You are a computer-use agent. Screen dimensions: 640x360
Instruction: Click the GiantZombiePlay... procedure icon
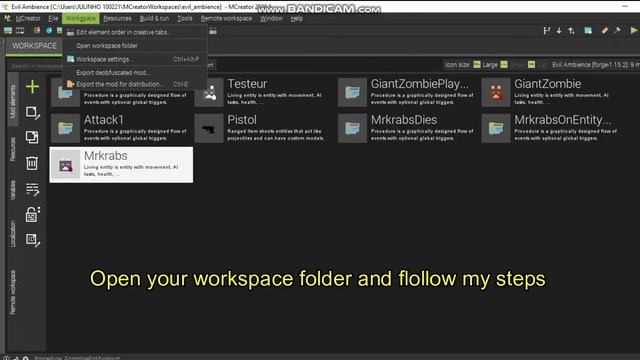click(352, 92)
